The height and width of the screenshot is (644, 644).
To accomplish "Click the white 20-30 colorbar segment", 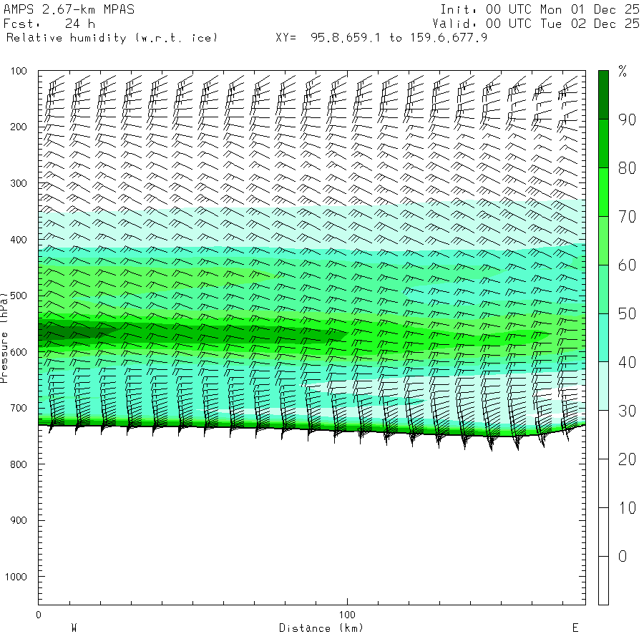I will coord(603,435).
